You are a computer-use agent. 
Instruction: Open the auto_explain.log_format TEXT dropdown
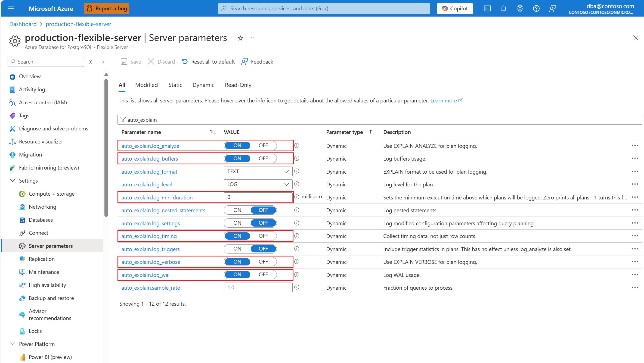point(258,171)
